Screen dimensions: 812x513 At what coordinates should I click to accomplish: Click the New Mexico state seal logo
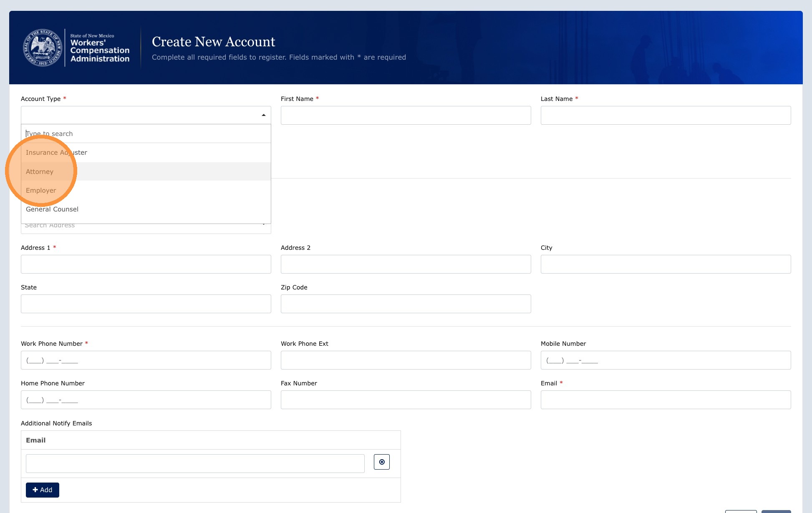(42, 48)
